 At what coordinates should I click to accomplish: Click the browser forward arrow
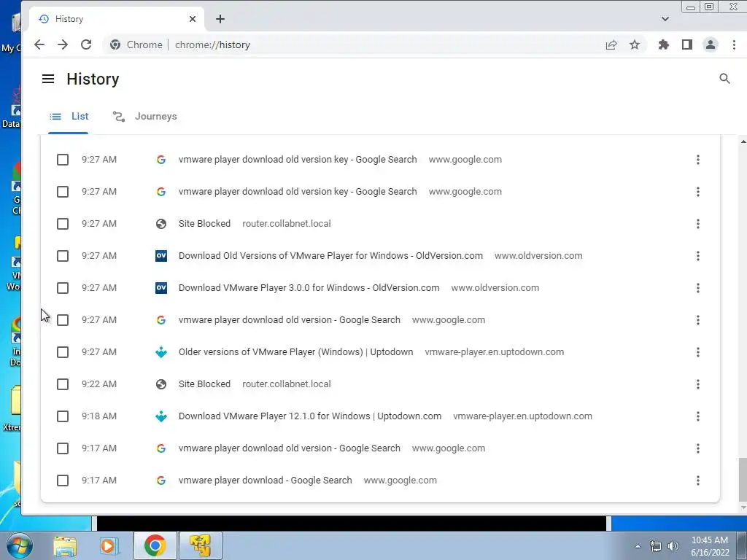click(63, 44)
